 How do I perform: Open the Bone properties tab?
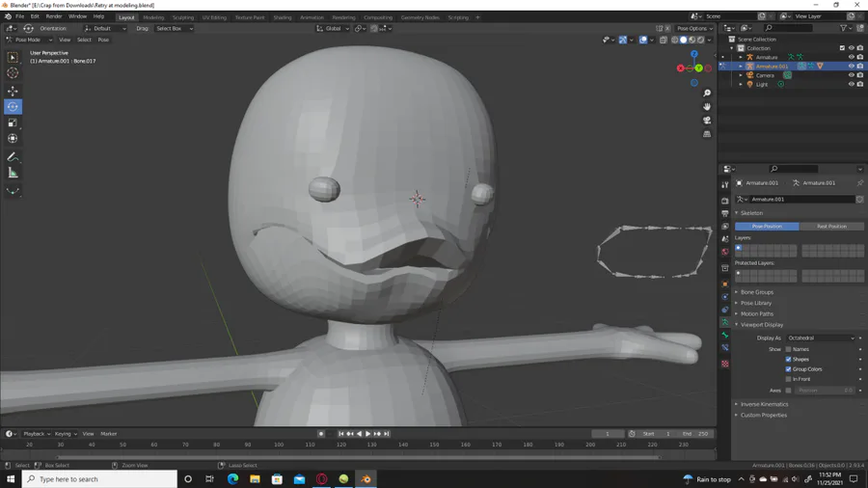(725, 336)
